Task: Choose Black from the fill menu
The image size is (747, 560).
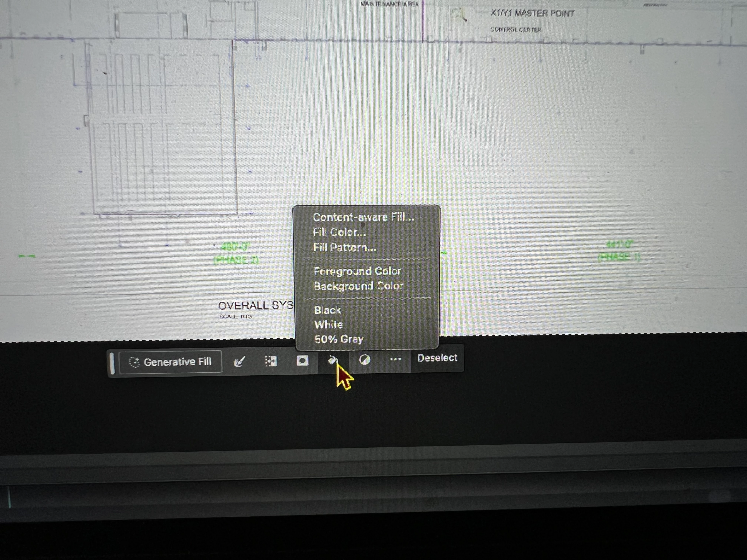Action: point(327,310)
